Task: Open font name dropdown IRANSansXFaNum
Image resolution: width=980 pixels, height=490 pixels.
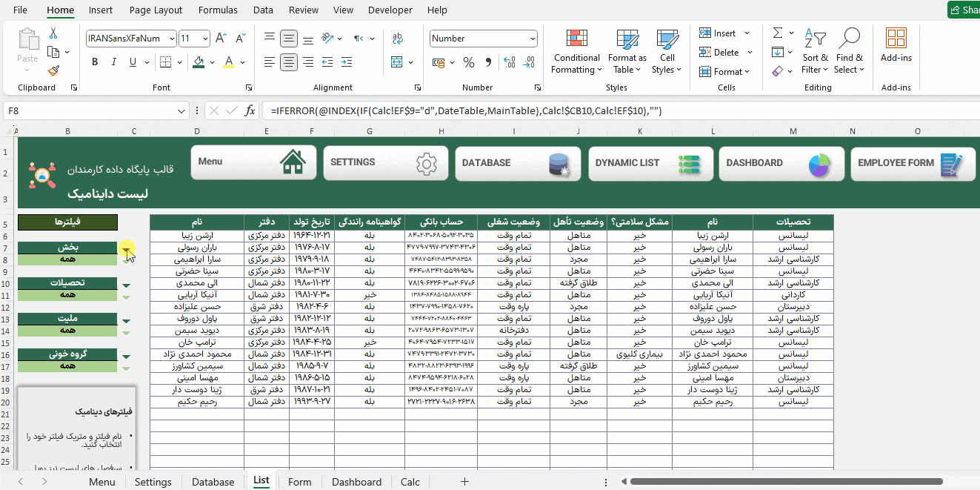Action: [x=172, y=39]
